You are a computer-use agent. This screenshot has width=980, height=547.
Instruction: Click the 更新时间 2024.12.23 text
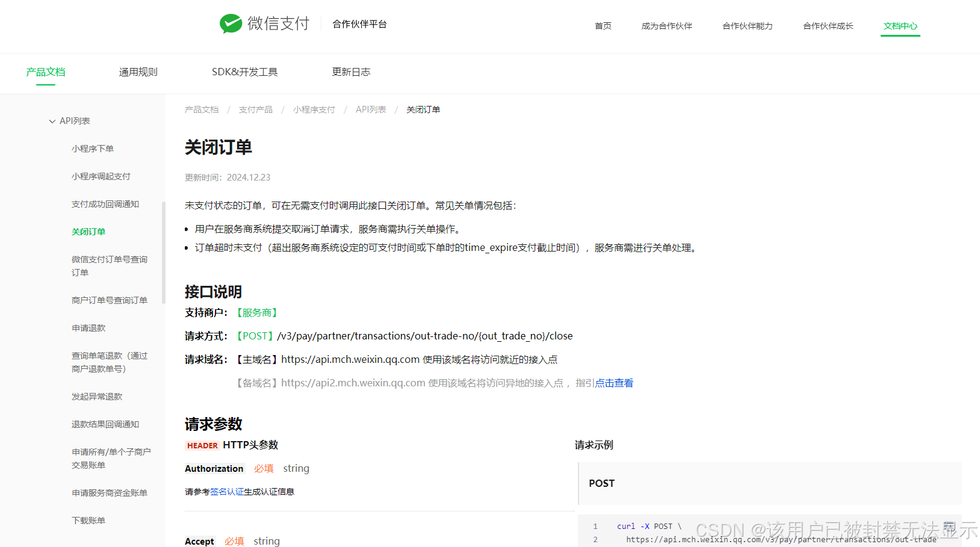pos(228,178)
